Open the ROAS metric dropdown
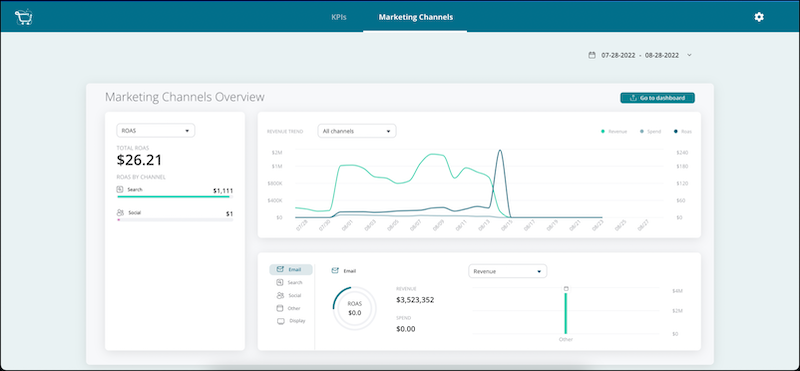The height and width of the screenshot is (371, 800). pos(156,131)
